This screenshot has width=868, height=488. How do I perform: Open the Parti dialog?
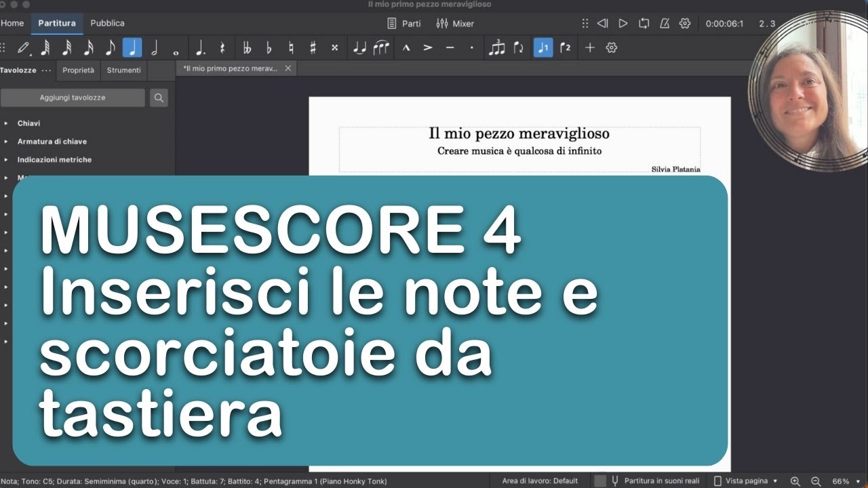point(404,24)
